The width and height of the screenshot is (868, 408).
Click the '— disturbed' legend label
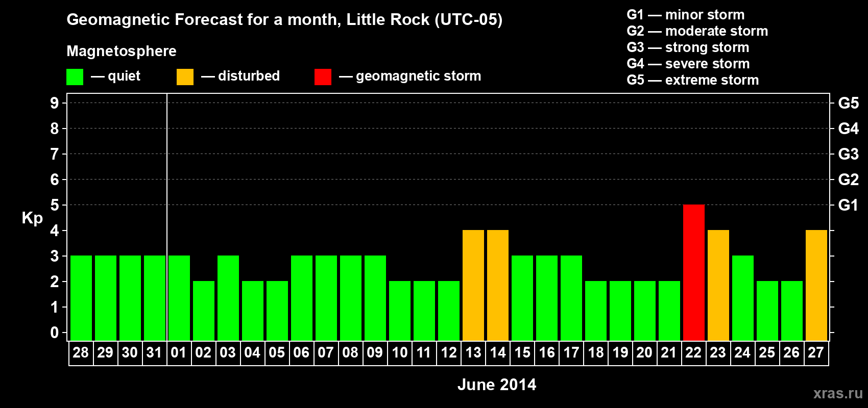(240, 76)
